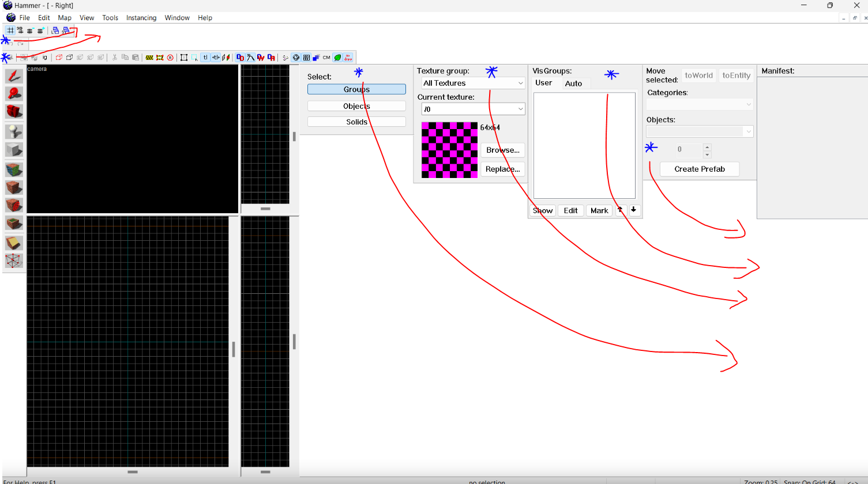The height and width of the screenshot is (484, 868).
Task: Toggle Cordon state yellow-black icon
Action: coord(149,58)
